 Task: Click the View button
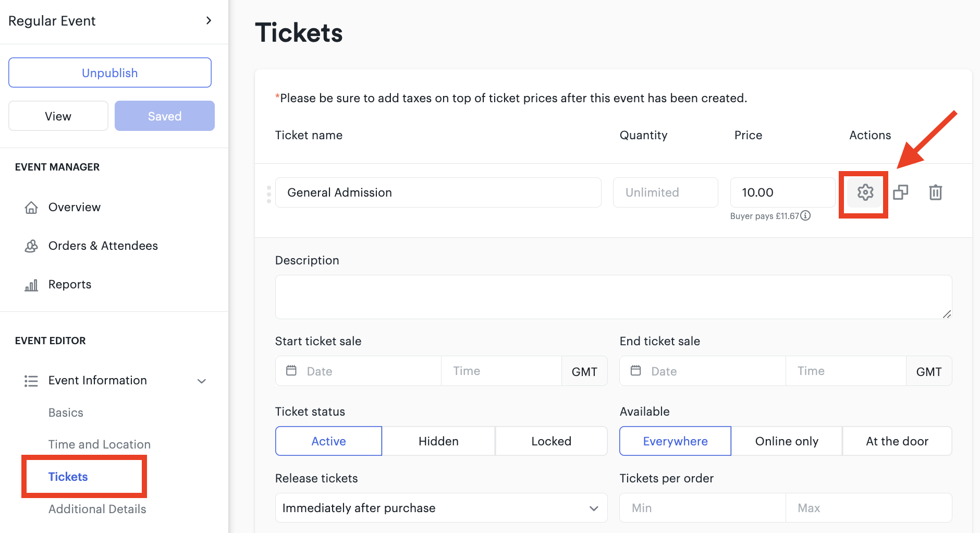58,116
